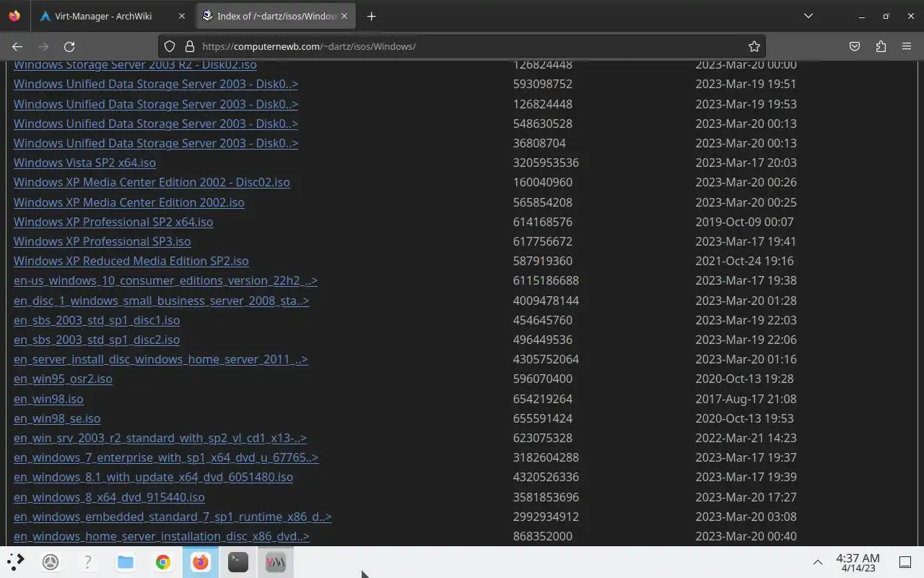Screen dimensions: 924x578
Task: Open the clock showing 4:37 AM
Action: click(858, 562)
